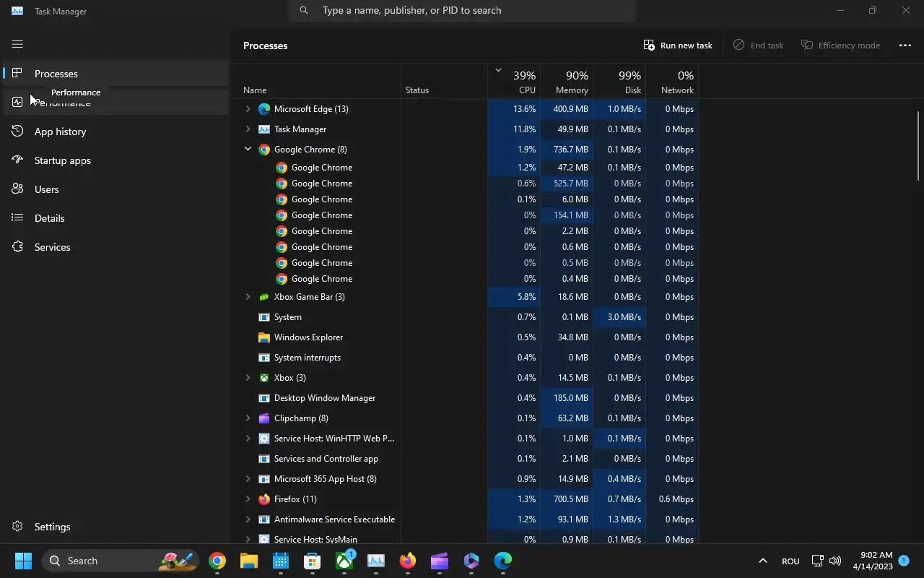
Task: Click the Run new task button
Action: point(678,45)
